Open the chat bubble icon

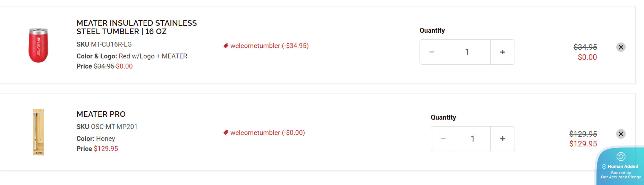621,156
